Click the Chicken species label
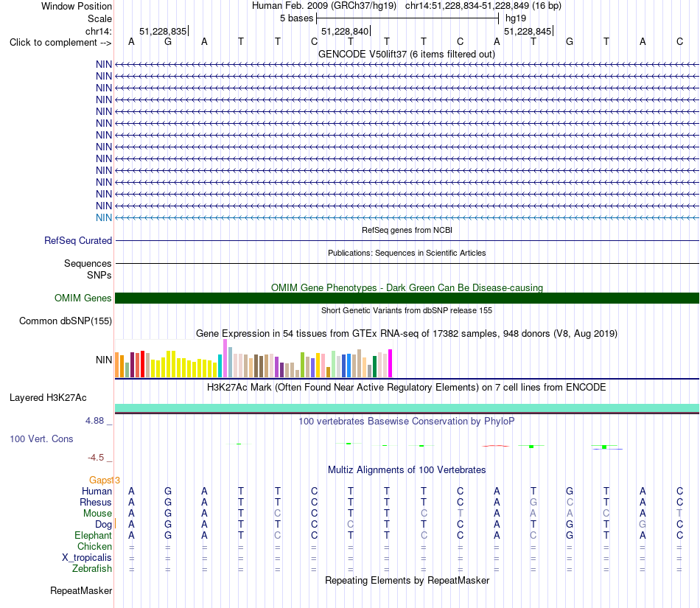The height and width of the screenshot is (608, 700). [x=94, y=546]
